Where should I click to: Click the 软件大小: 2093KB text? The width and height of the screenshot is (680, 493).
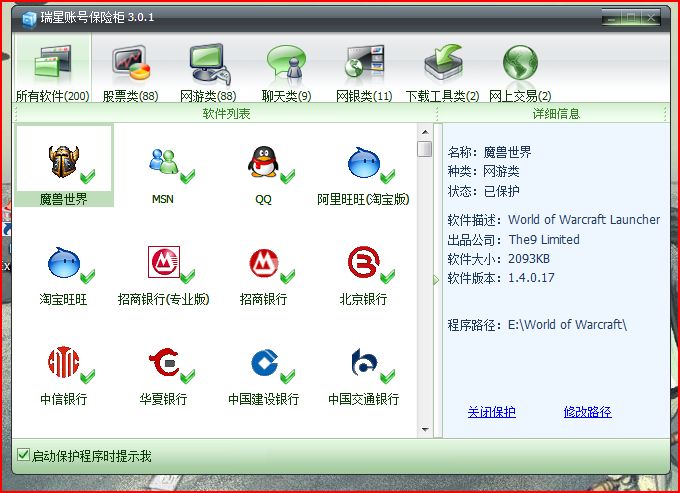[499, 259]
